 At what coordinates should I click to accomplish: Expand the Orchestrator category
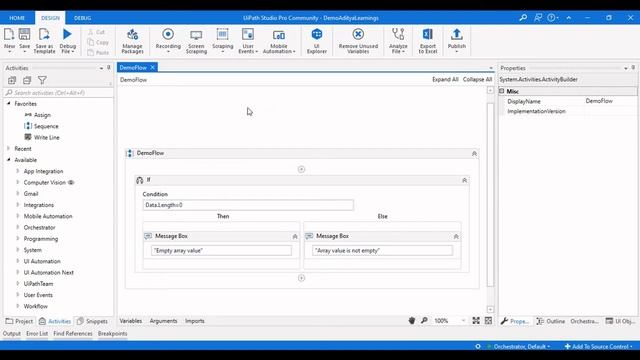[x=18, y=227]
